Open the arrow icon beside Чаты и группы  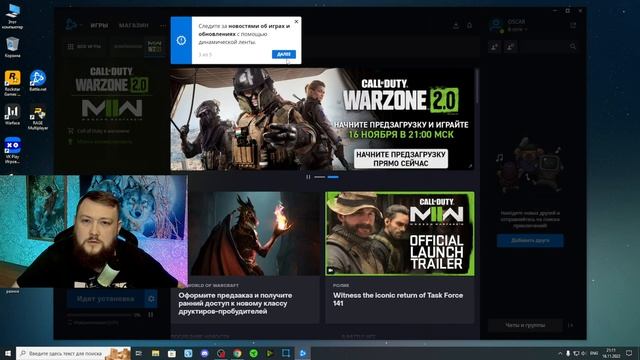click(571, 325)
